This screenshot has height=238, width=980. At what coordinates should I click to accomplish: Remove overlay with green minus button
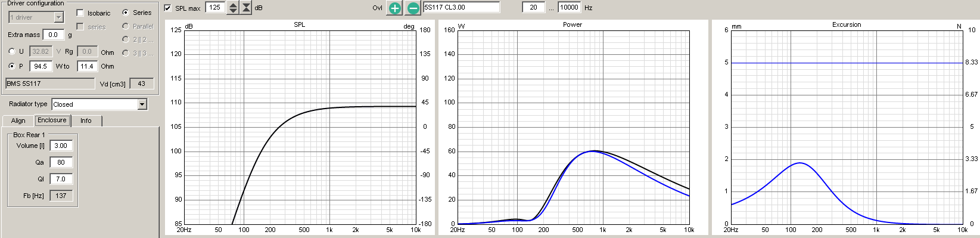tap(413, 8)
